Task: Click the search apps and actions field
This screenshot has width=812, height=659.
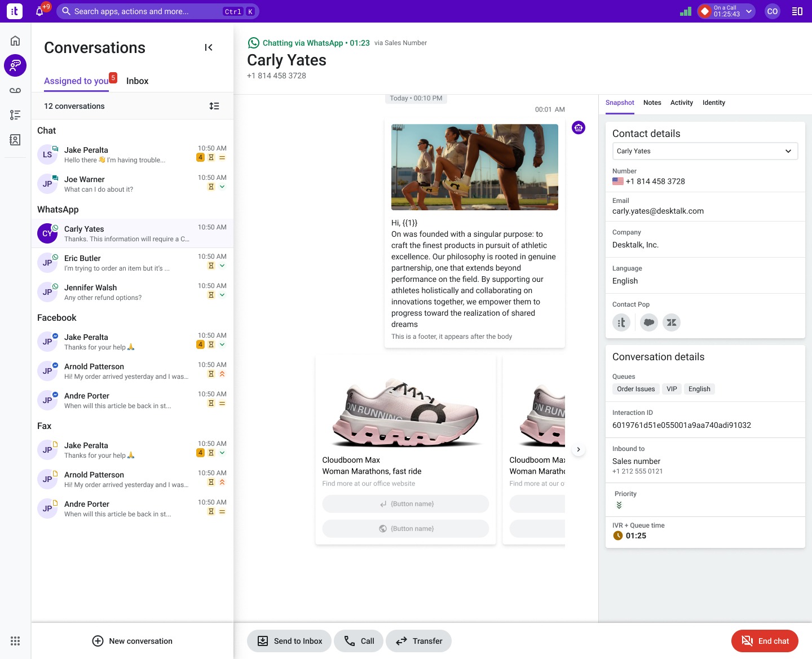Action: (158, 11)
